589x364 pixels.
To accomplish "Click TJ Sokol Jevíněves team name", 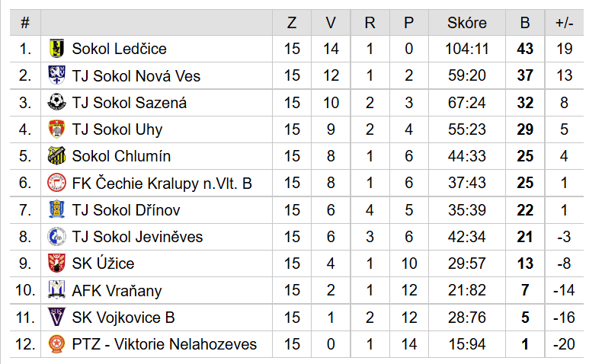I will click(x=137, y=237).
